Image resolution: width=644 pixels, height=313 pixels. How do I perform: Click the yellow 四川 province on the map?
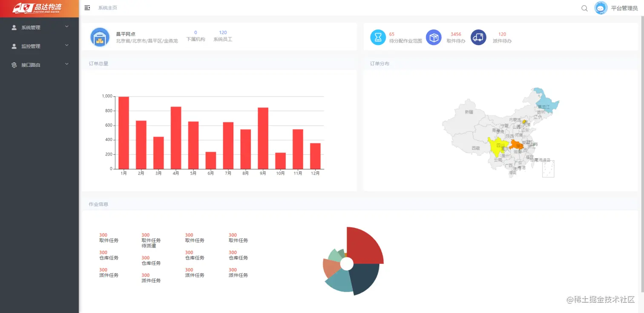[497, 147]
